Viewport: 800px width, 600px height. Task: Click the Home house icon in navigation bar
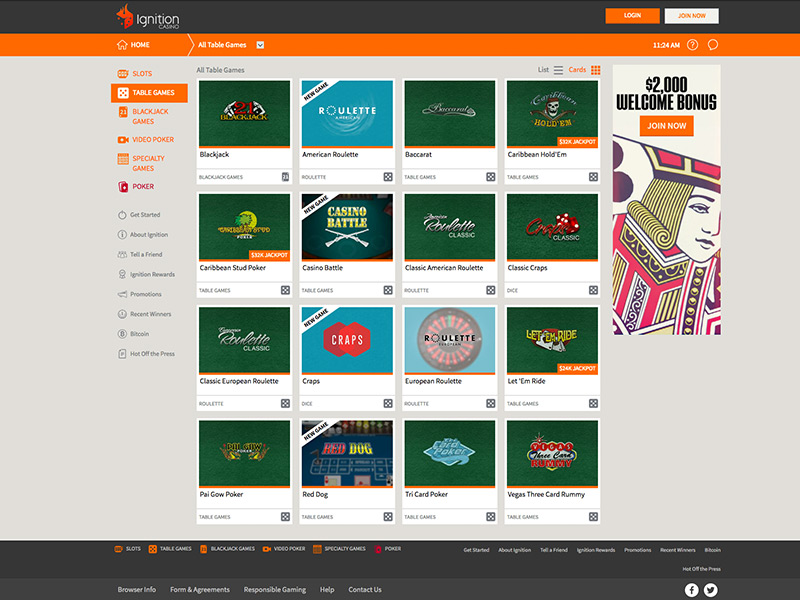(x=122, y=45)
